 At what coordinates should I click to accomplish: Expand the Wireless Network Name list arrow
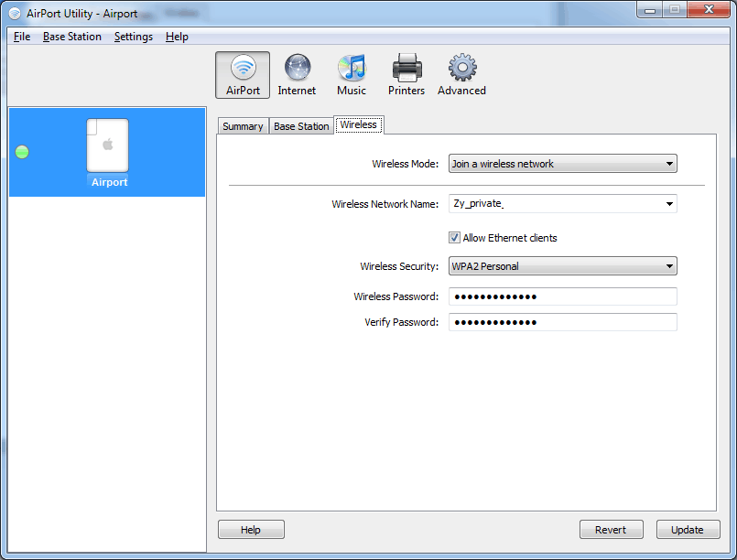click(669, 204)
